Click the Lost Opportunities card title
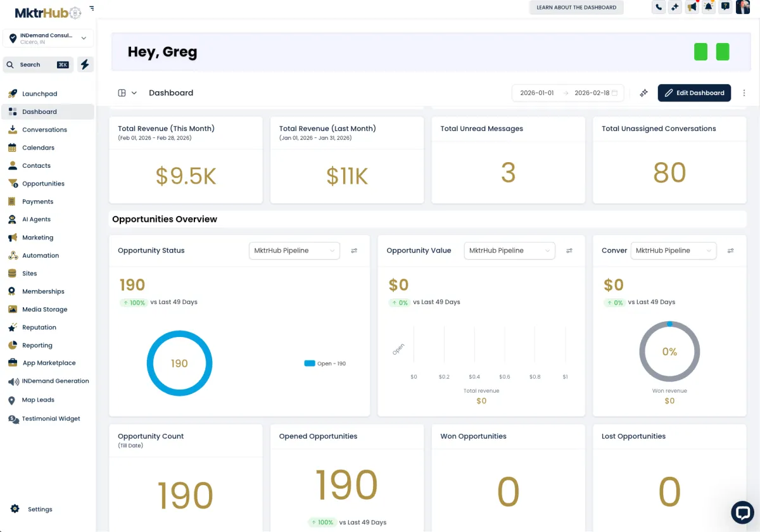Image resolution: width=760 pixels, height=532 pixels. pos(633,436)
